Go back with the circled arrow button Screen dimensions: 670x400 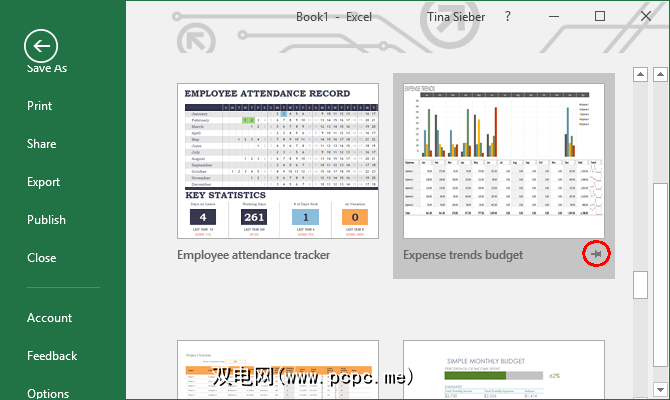pos(41,46)
